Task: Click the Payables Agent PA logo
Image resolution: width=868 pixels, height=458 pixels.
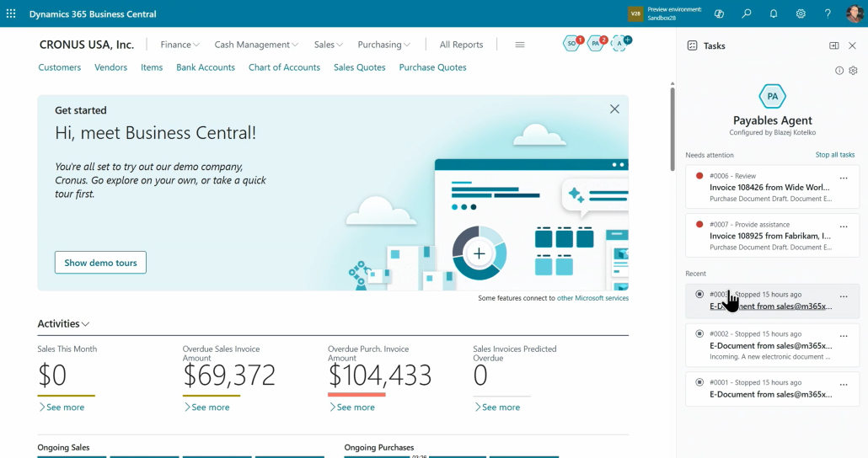Action: pyautogui.click(x=772, y=96)
